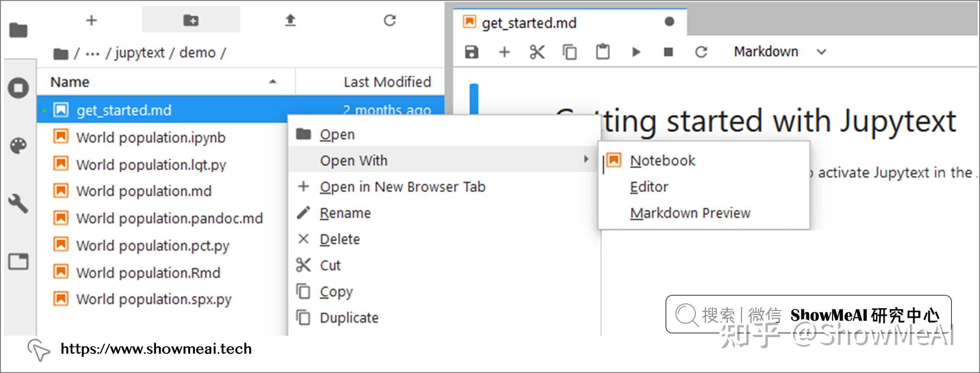Open with Markdown Preview from submenu

704,213
